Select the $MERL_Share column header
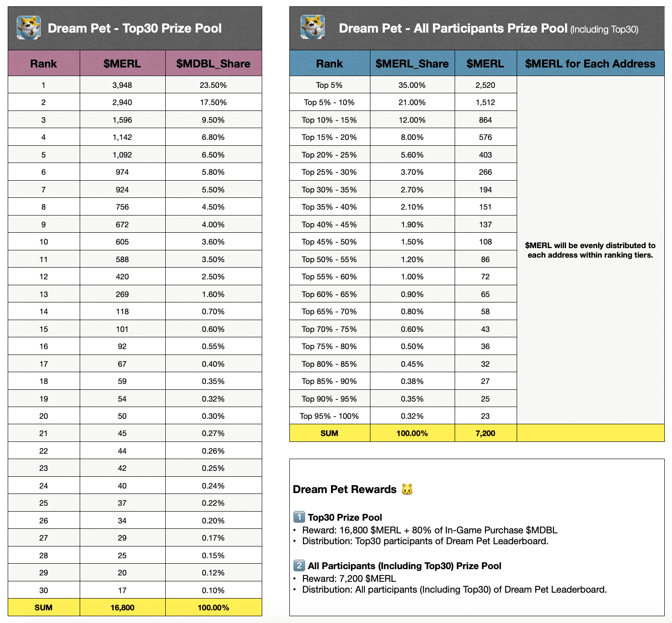 (412, 63)
